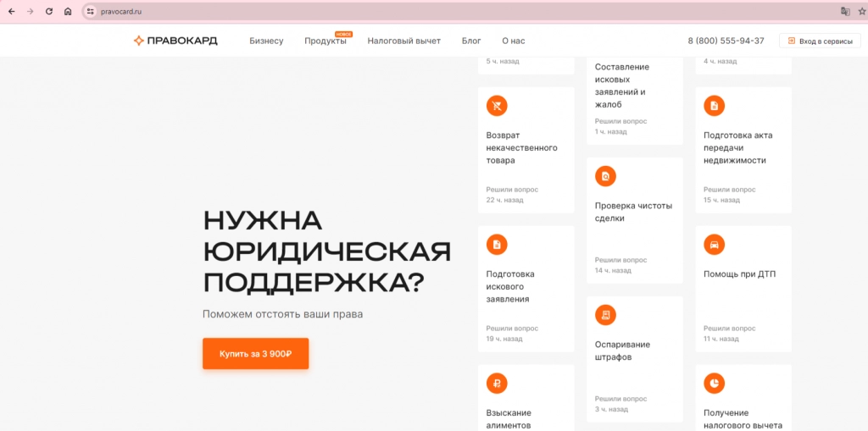868x431 pixels.
Task: Open the Блог menu item
Action: [471, 41]
